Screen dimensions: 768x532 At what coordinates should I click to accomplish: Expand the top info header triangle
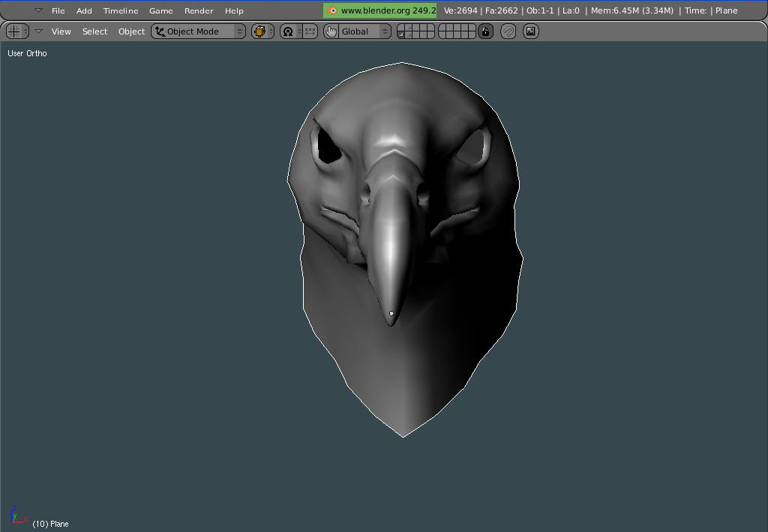[39, 10]
